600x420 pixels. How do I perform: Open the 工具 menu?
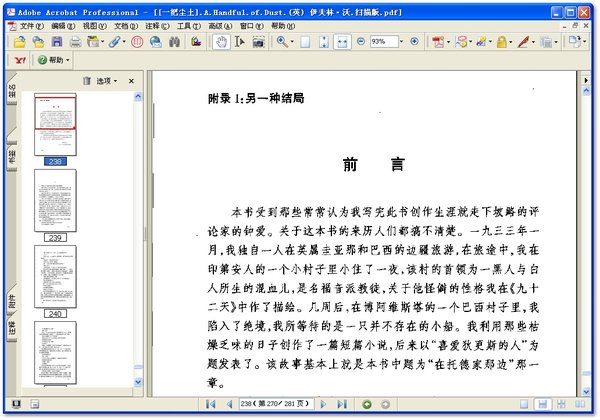(x=189, y=26)
